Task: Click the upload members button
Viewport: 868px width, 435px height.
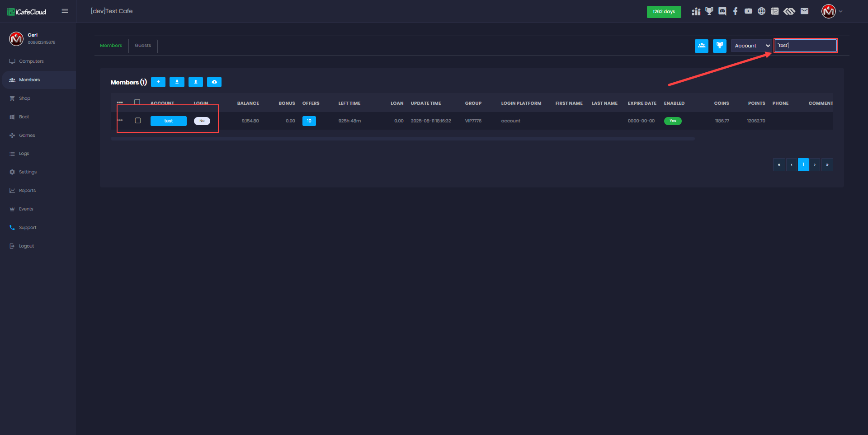Action: 196,82
